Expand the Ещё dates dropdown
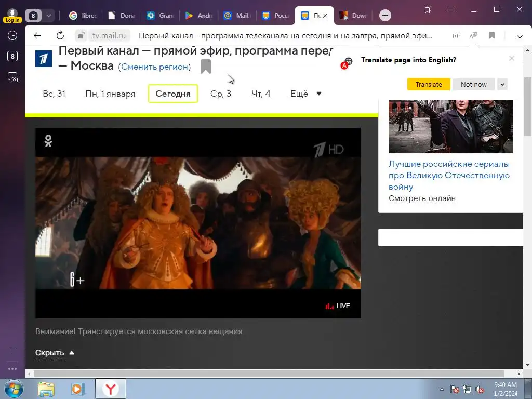 click(x=305, y=94)
